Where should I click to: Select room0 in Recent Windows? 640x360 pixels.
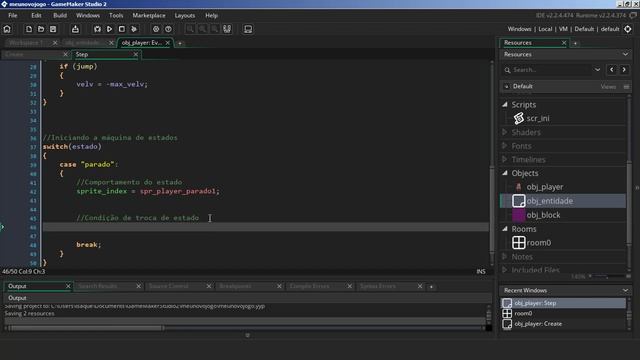pyautogui.click(x=563, y=313)
